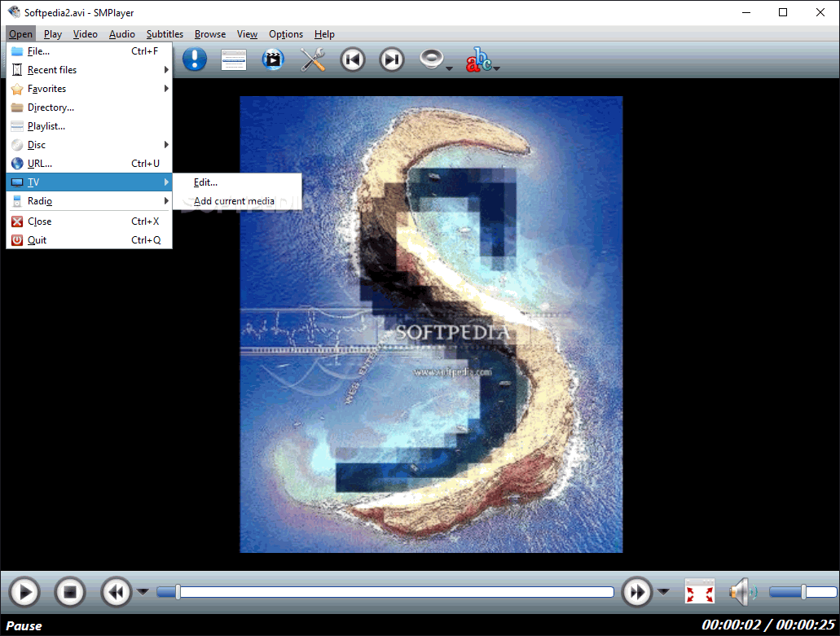840x636 pixels.
Task: Click the seek bar timeline
Action: tap(385, 592)
